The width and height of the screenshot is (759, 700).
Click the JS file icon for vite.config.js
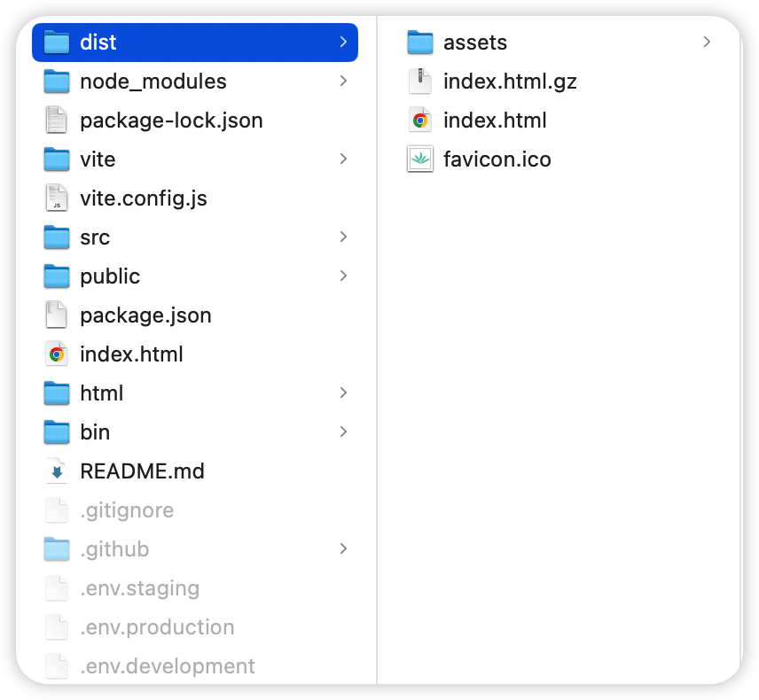coord(57,198)
